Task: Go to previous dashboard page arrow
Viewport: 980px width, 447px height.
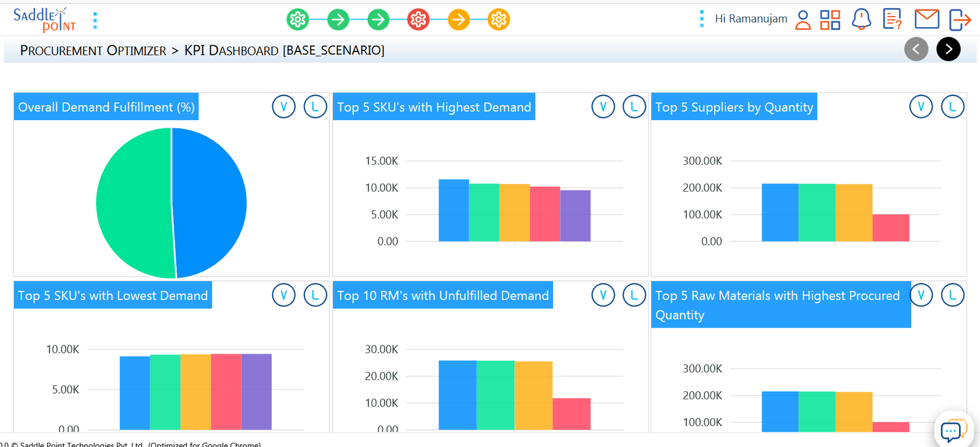Action: (916, 50)
